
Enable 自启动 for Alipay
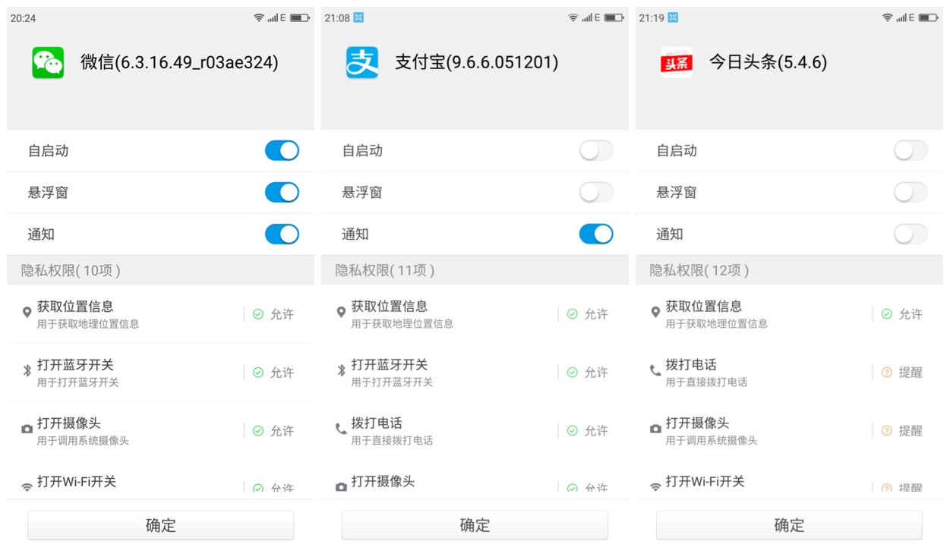click(x=596, y=150)
